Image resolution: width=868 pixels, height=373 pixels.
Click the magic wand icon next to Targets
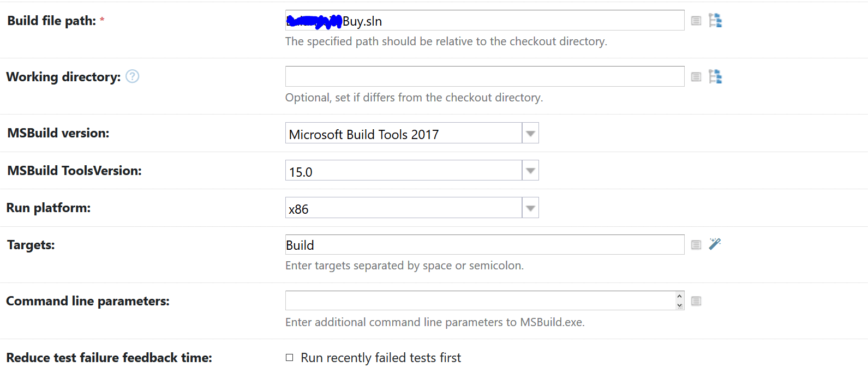(715, 244)
